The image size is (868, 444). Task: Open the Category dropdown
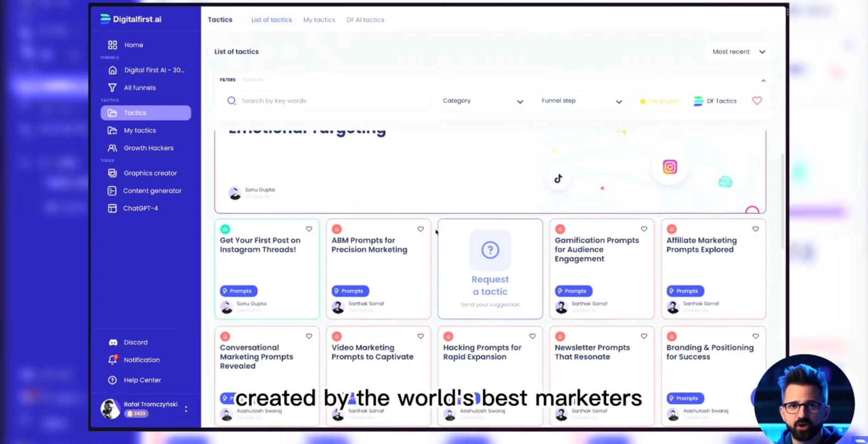[483, 101]
